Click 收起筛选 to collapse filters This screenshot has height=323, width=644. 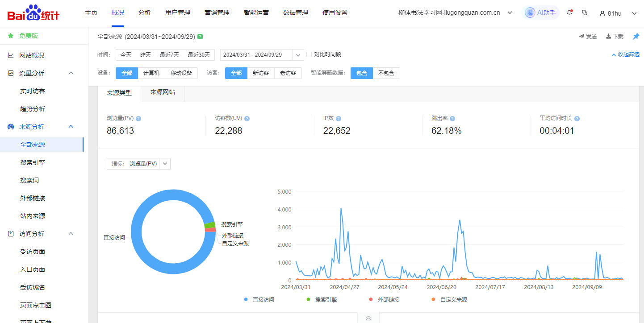pyautogui.click(x=625, y=54)
